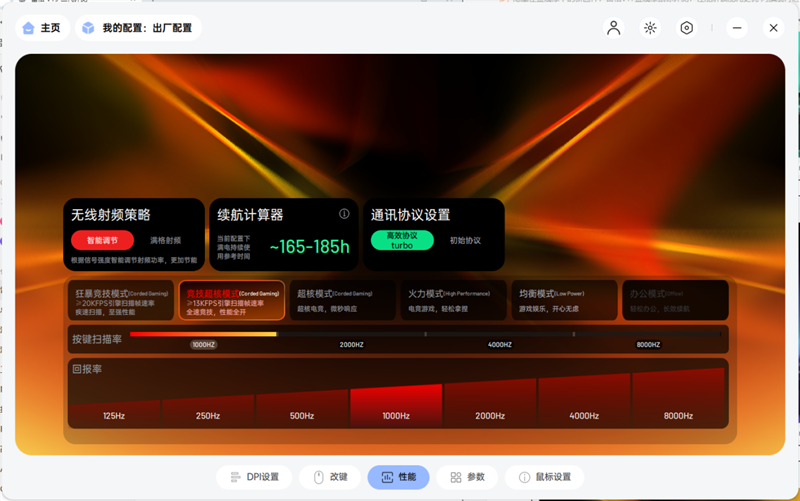Toggle the brightness theme icon

[650, 28]
